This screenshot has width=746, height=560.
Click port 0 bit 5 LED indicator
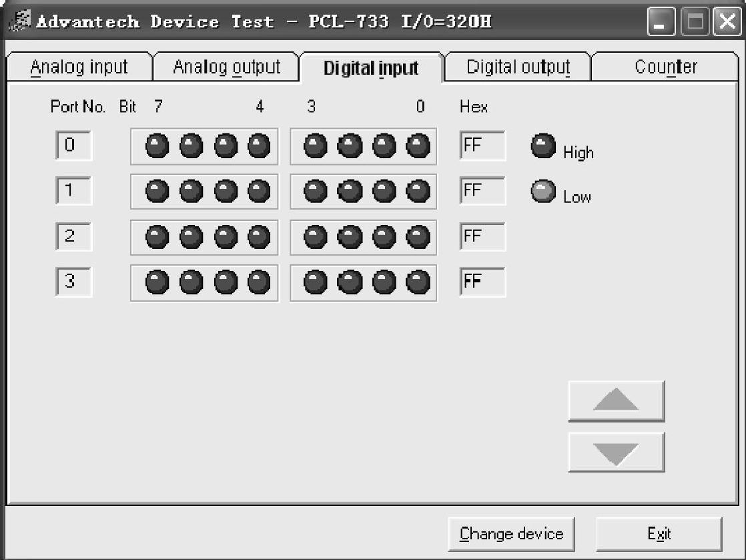point(226,146)
